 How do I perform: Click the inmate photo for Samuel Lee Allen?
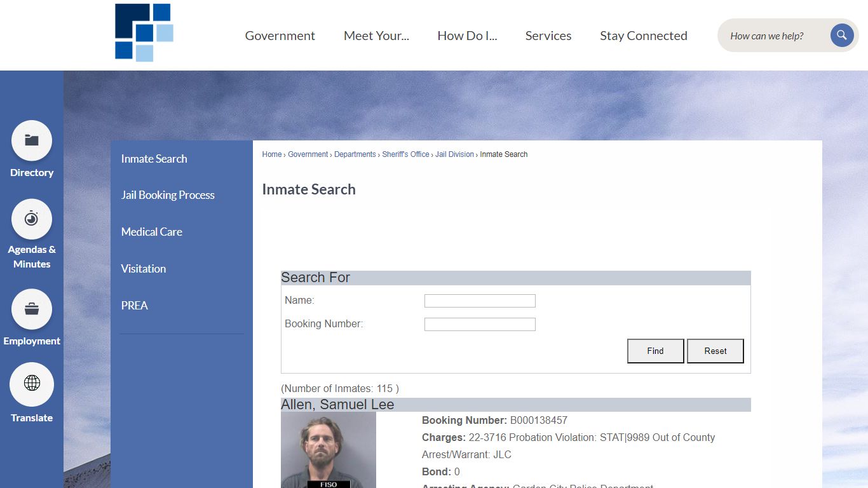(x=329, y=450)
